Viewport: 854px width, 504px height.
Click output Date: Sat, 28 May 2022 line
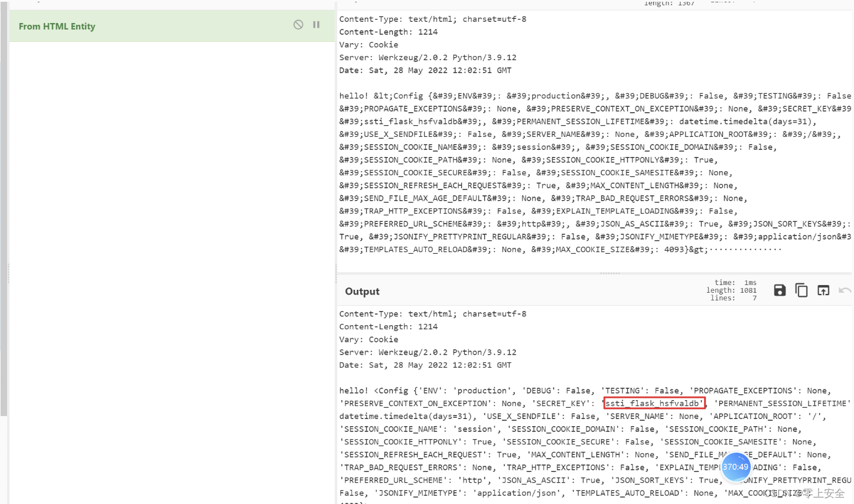[425, 365]
